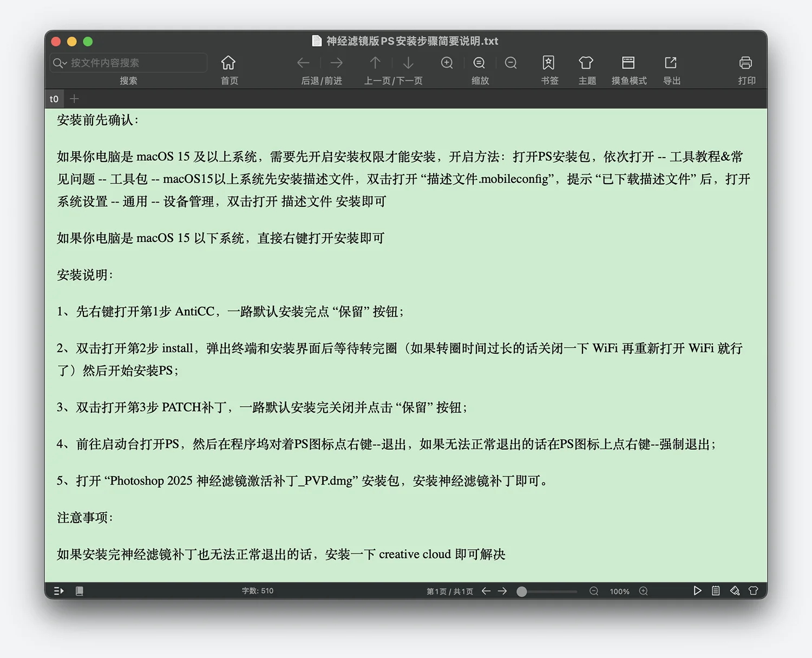Click the Home (首页) toolbar icon

pos(228,63)
